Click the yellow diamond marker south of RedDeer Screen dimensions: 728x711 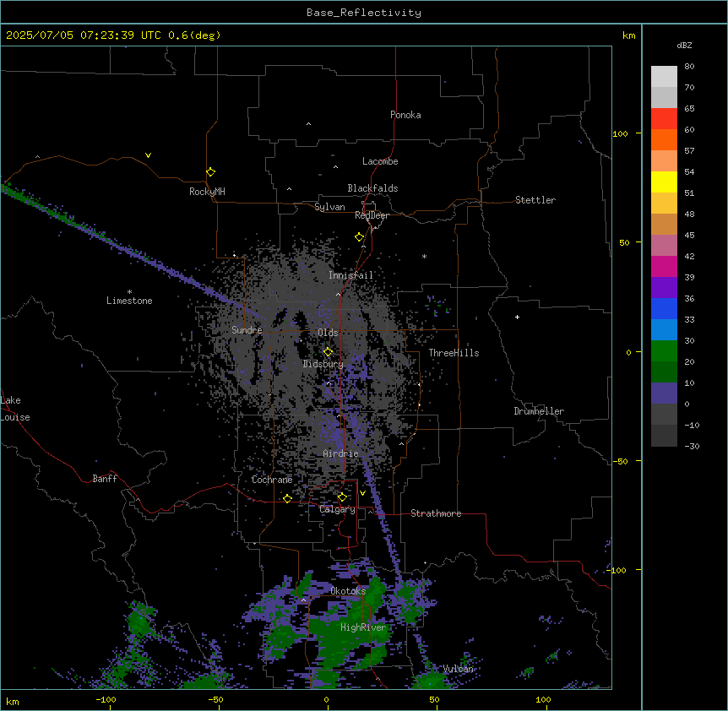pos(360,237)
